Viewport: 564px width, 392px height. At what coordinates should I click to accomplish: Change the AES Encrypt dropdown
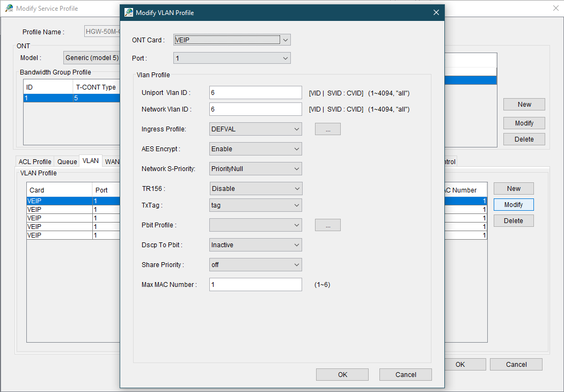pyautogui.click(x=255, y=149)
